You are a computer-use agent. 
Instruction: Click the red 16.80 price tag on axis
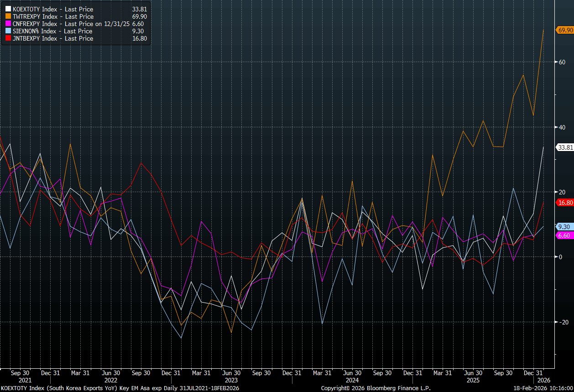coord(565,203)
